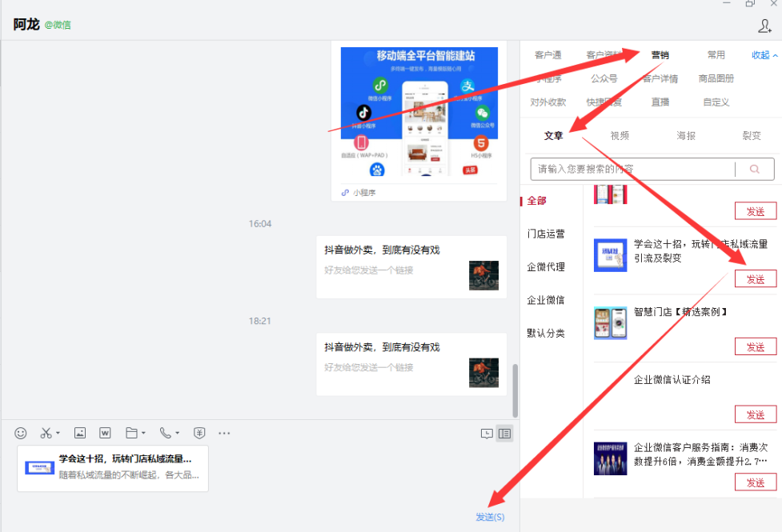Insert an image via picture icon
The height and width of the screenshot is (532, 782).
point(80,433)
